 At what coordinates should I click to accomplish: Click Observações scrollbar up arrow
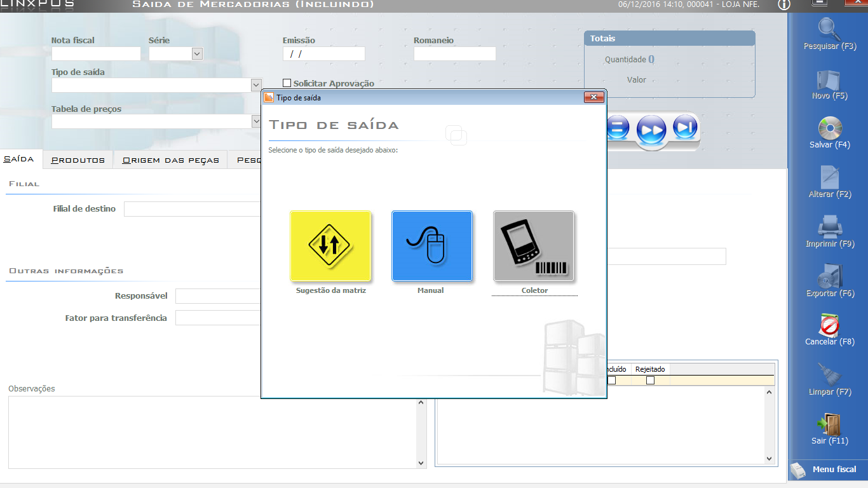click(x=421, y=402)
